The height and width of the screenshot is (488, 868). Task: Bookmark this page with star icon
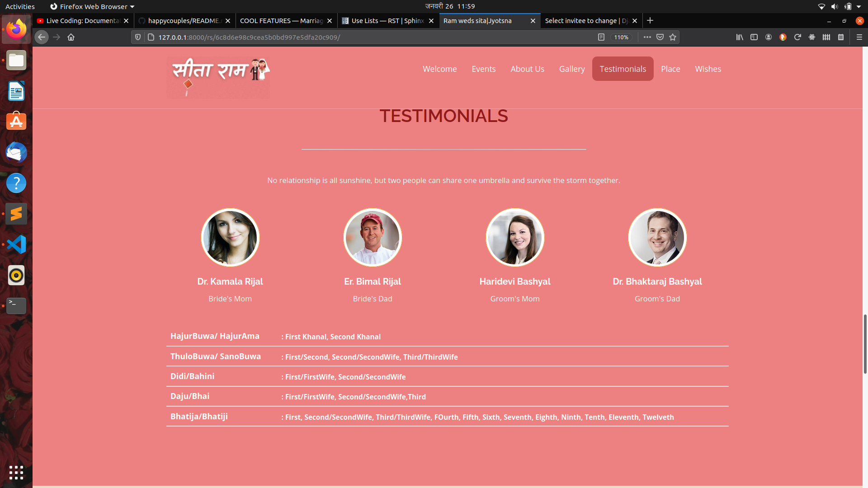pyautogui.click(x=673, y=38)
